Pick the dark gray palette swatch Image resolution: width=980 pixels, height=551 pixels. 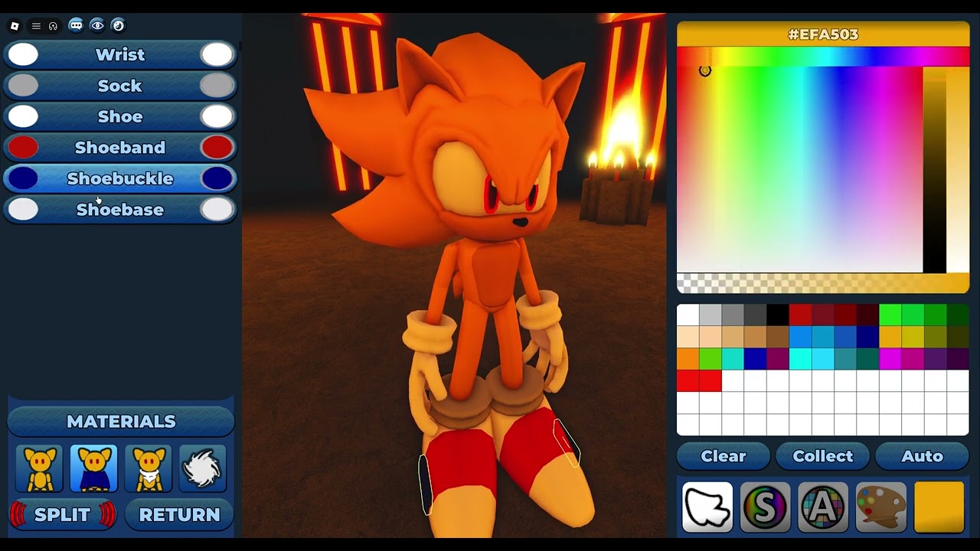point(755,315)
